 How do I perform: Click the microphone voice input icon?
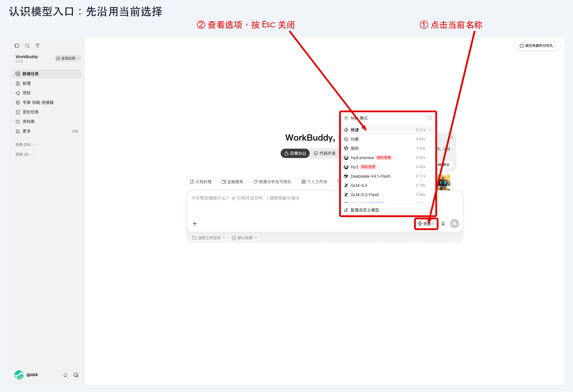click(443, 224)
